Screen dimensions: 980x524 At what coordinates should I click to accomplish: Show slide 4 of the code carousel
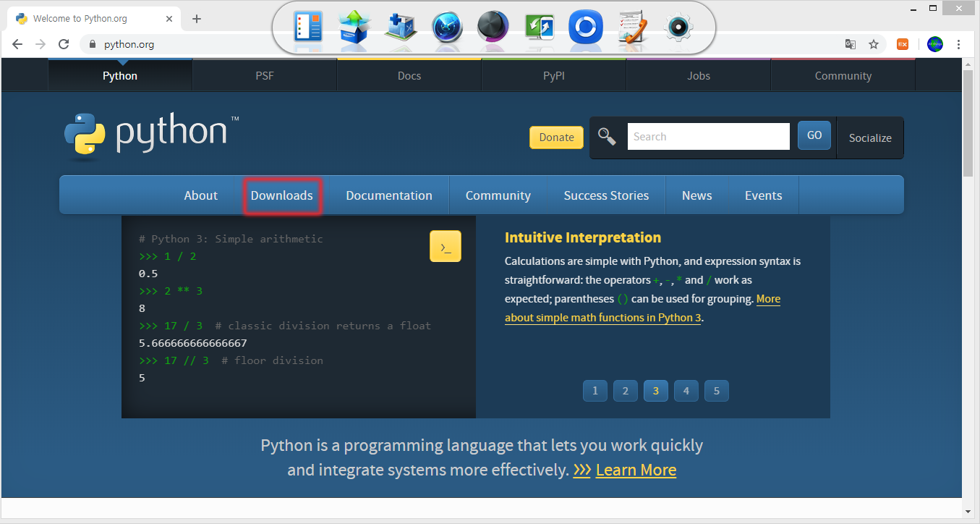point(686,391)
